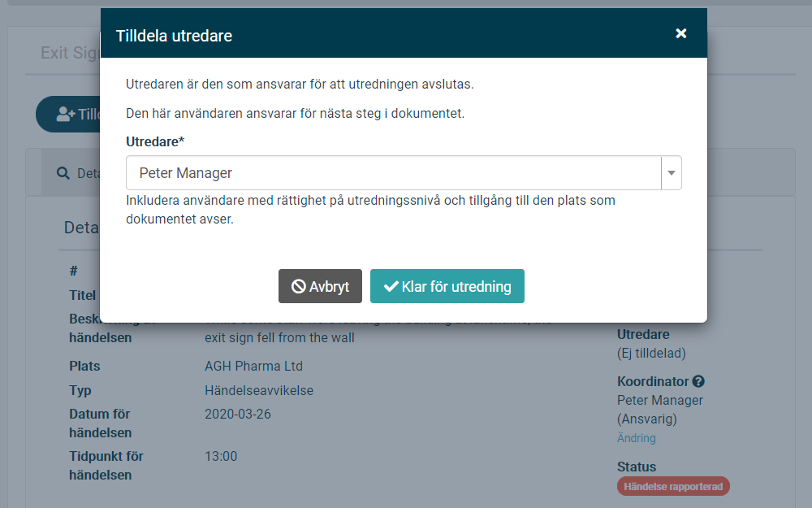Click the Ändring link under Koordinator
Image resolution: width=812 pixels, height=508 pixels.
tap(637, 438)
